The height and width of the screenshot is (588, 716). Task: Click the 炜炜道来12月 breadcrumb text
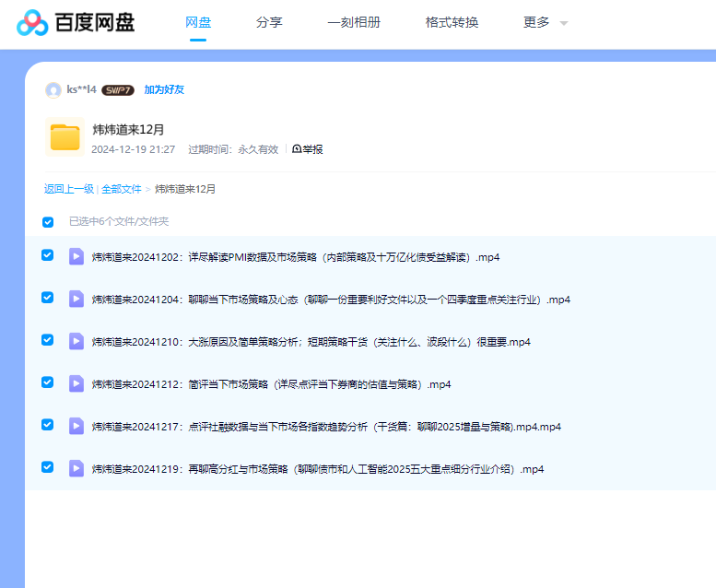click(x=185, y=189)
